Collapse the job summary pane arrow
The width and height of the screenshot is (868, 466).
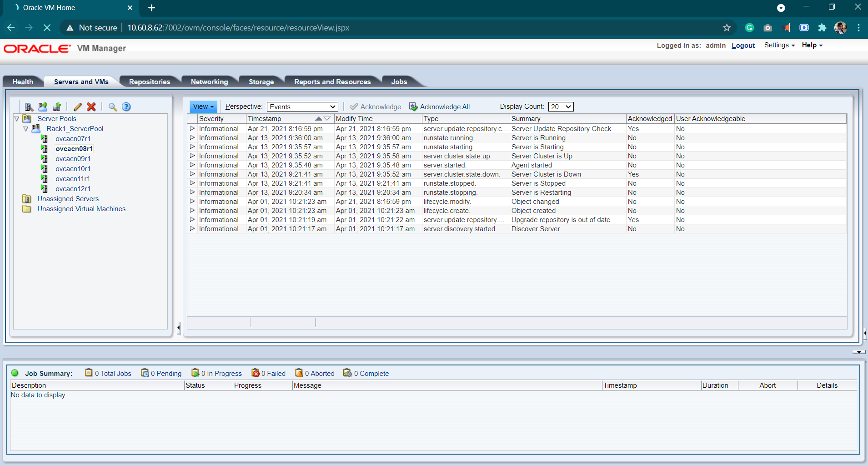[x=858, y=352]
